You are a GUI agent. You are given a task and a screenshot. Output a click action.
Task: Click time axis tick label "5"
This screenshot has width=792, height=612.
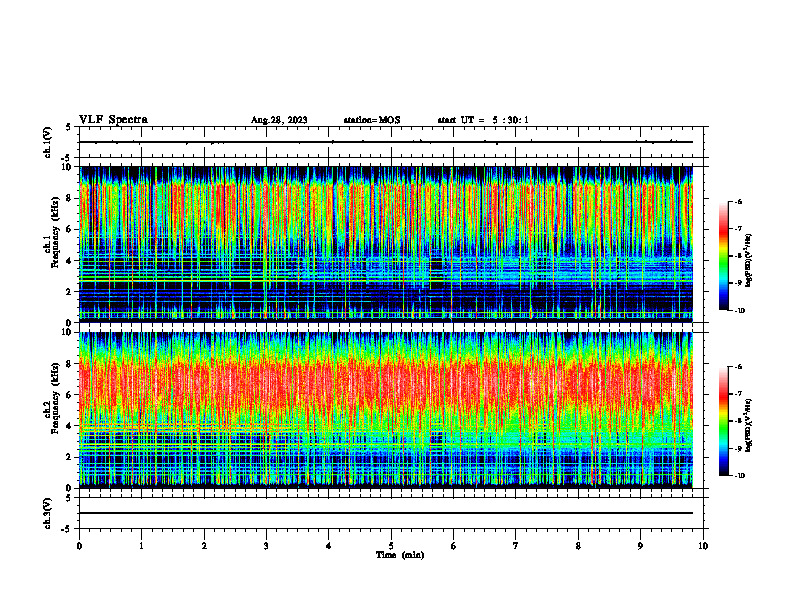click(x=391, y=546)
